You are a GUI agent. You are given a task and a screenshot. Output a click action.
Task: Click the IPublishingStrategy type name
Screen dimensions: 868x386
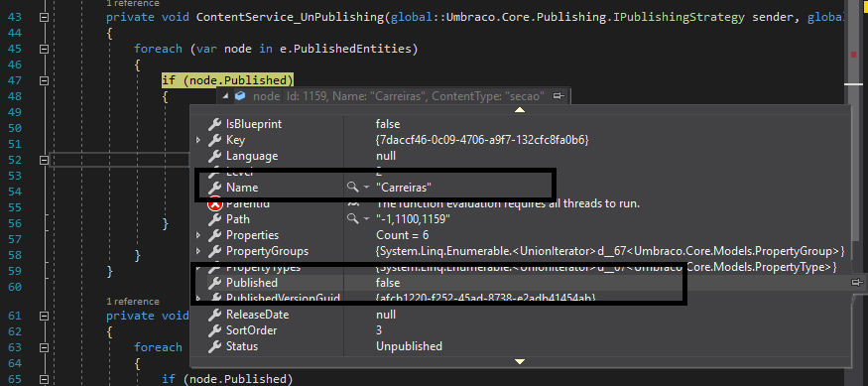pyautogui.click(x=679, y=17)
